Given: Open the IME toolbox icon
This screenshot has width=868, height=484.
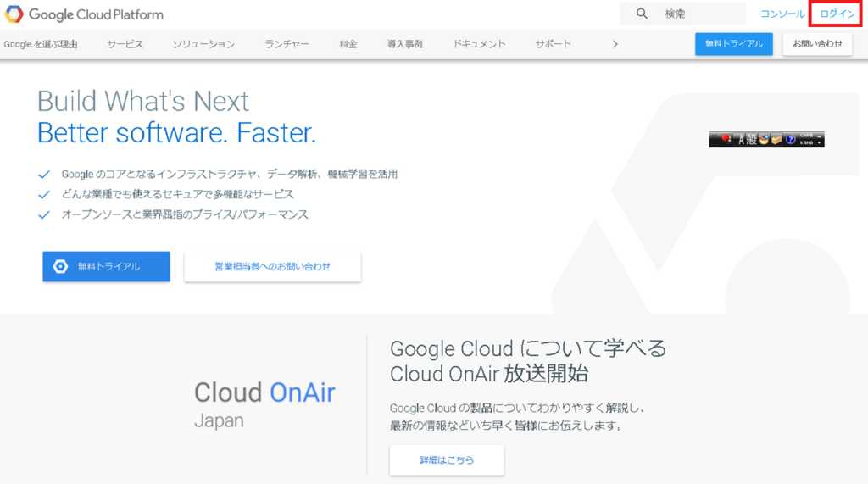Looking at the screenshot, I should (x=776, y=139).
